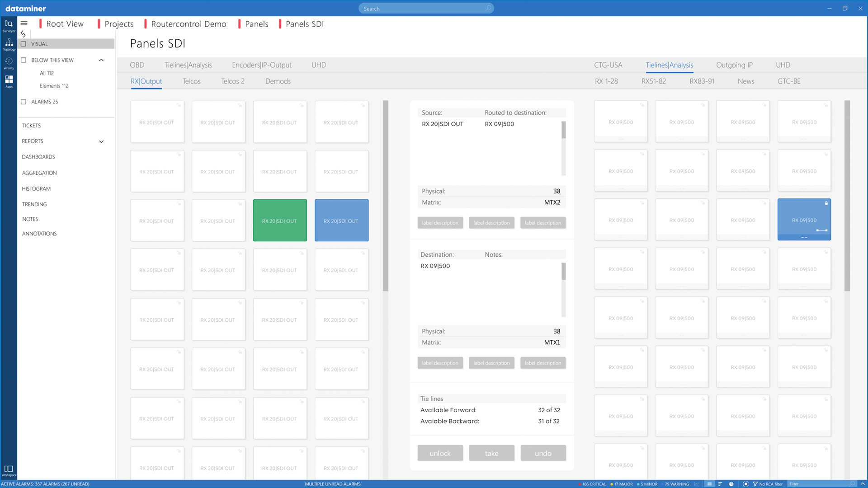Click the magnifier icon in alarm filter box
This screenshot has height=488, width=868.
(x=852, y=484)
